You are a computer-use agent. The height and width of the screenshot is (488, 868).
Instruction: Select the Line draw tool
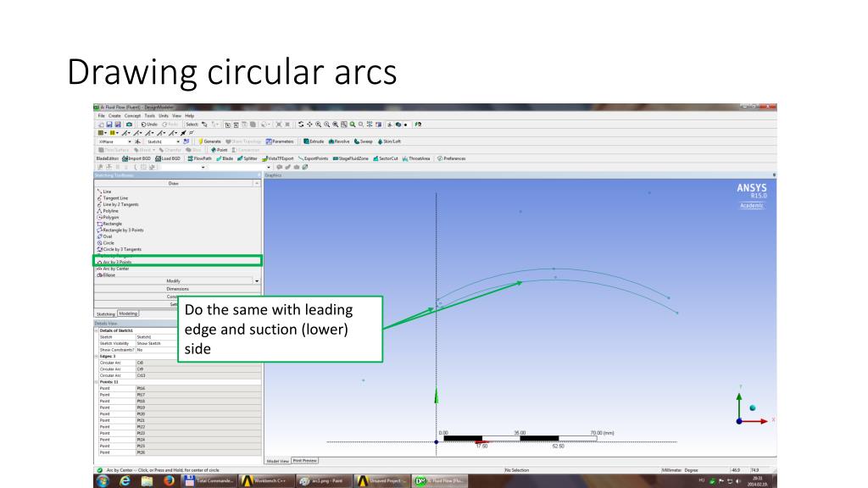coord(104,191)
